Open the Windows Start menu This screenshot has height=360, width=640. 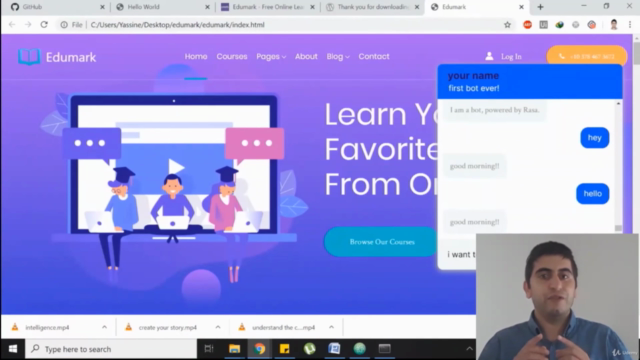tap(13, 349)
